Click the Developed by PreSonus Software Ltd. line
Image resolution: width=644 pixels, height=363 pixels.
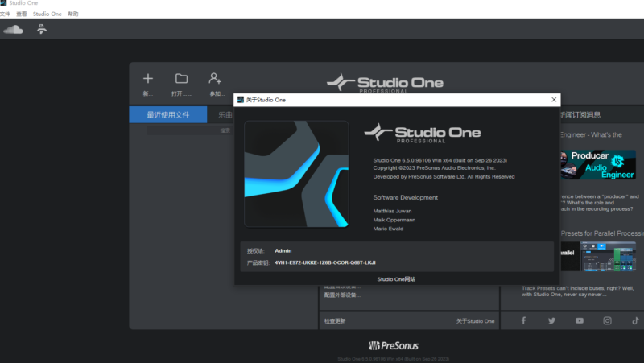(x=444, y=176)
